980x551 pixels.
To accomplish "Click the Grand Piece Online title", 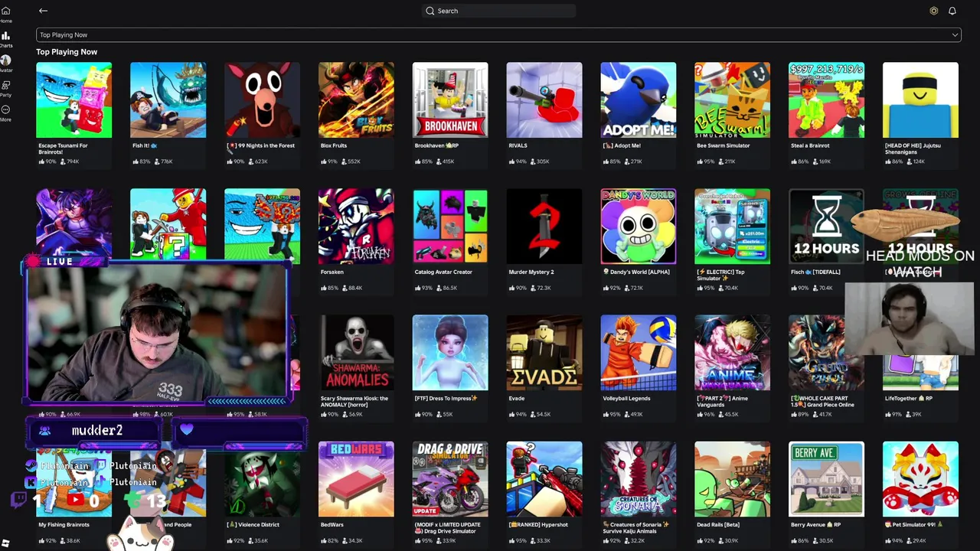I will click(x=823, y=401).
